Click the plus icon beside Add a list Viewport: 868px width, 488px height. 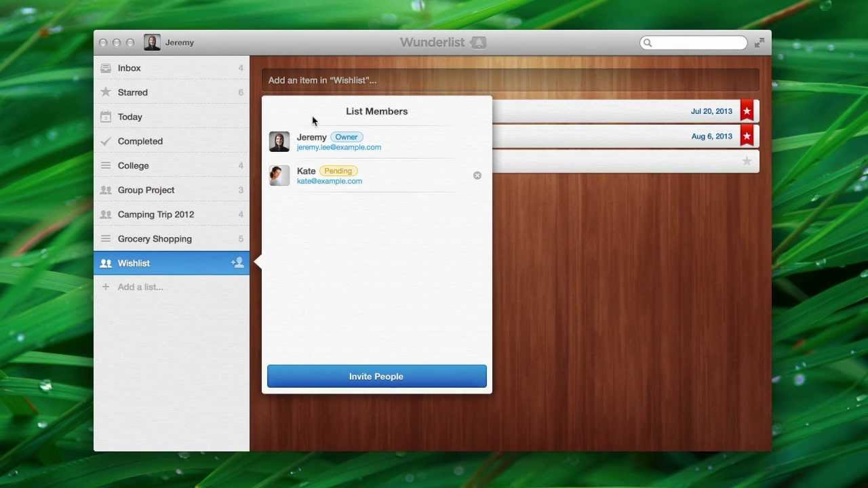(x=105, y=287)
